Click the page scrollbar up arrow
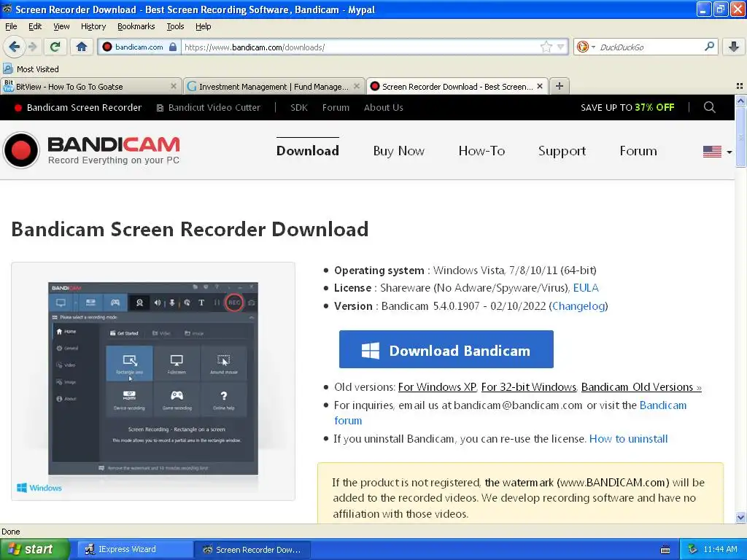 (740, 101)
